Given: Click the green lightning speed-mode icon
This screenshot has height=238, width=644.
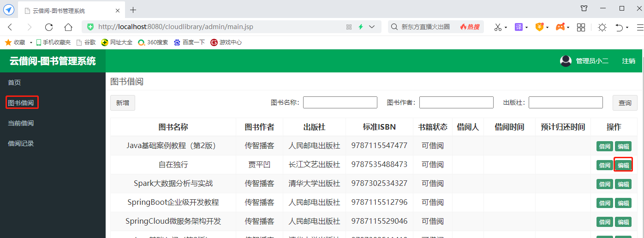Looking at the screenshot, I should point(361,27).
